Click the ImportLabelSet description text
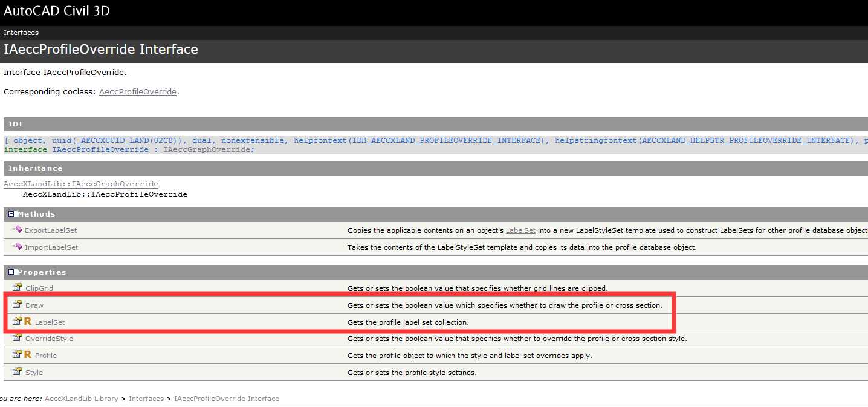 pyautogui.click(x=522, y=247)
